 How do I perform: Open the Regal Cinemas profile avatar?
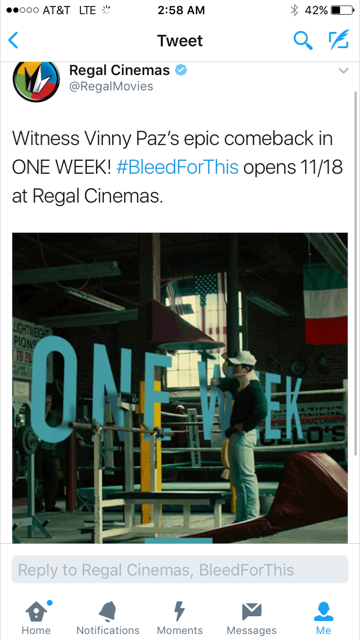[36, 81]
